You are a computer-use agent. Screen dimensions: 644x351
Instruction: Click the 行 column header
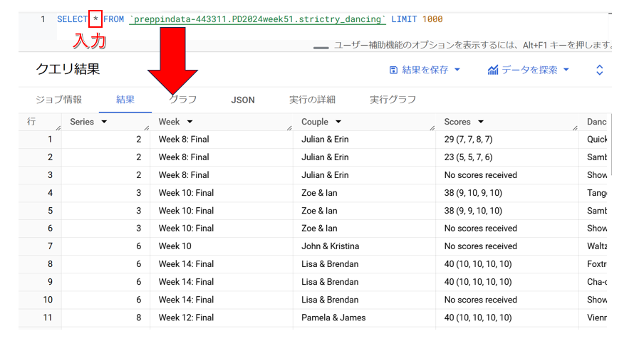31,122
